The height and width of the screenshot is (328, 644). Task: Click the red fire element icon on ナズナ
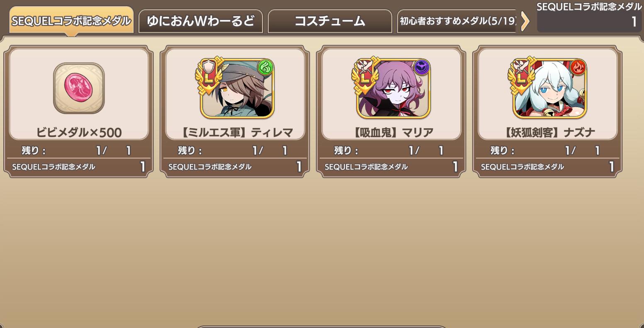click(578, 67)
